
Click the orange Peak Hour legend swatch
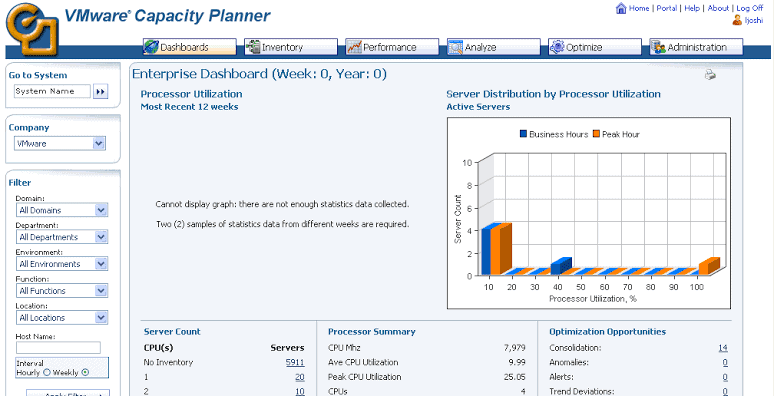596,134
